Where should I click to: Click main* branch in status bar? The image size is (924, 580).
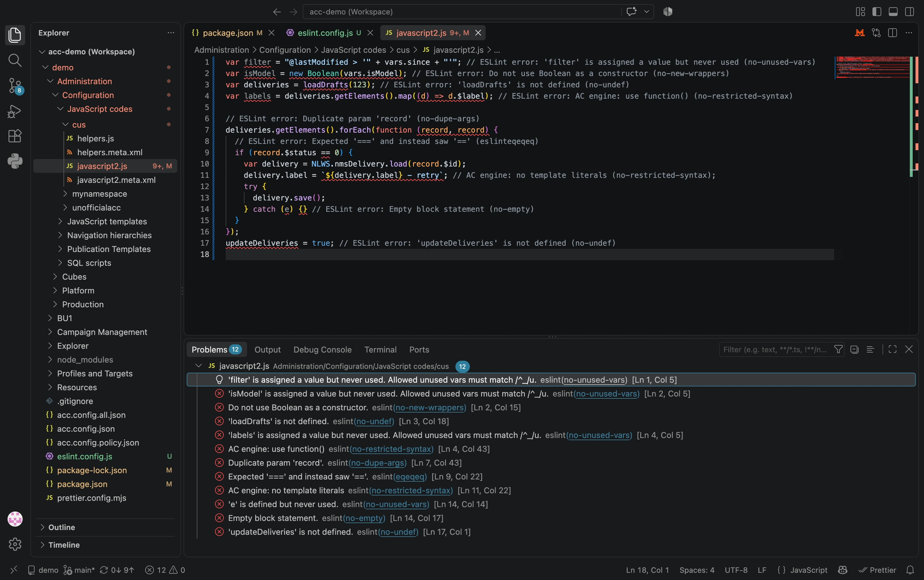click(79, 570)
